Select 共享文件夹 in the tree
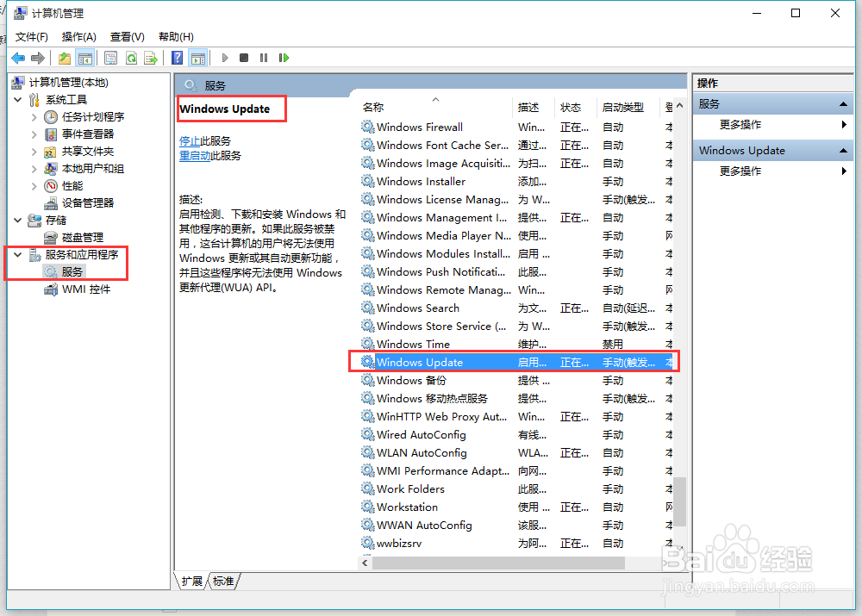 coord(88,151)
